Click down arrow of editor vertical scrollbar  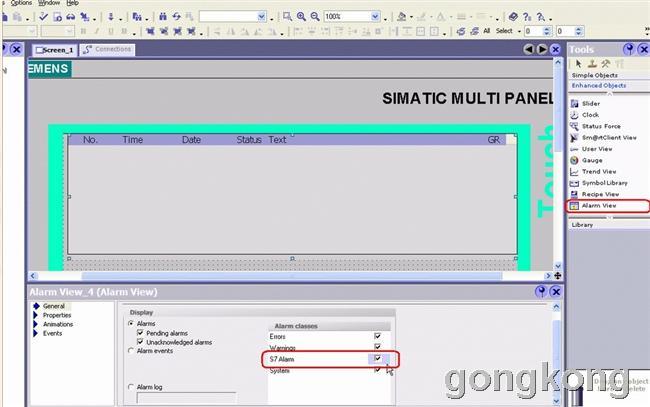pyautogui.click(x=558, y=266)
